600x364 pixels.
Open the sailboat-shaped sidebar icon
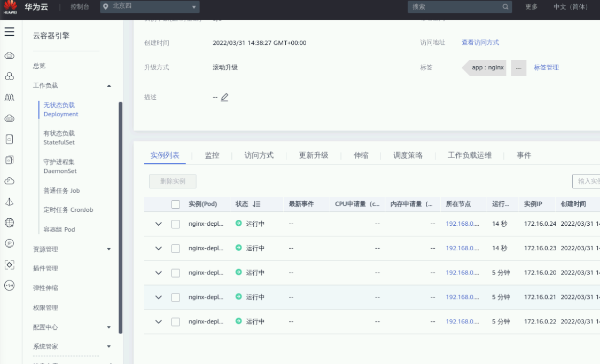click(10, 202)
